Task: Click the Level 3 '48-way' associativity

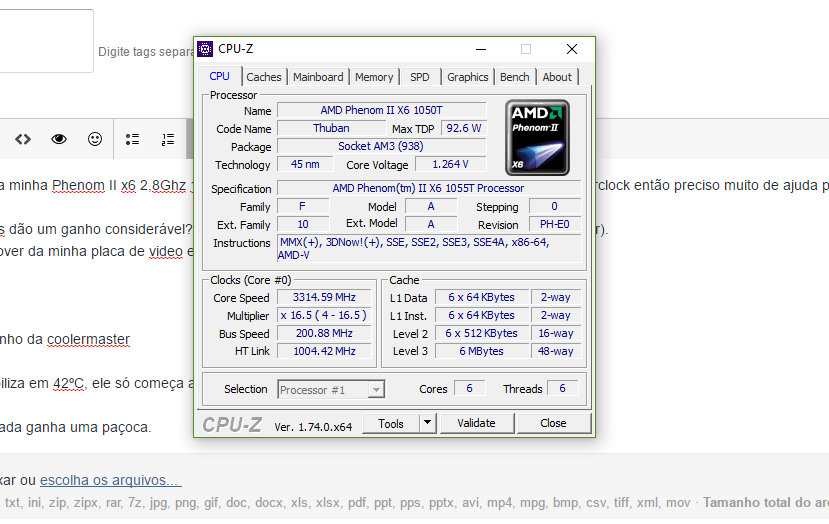Action: pos(556,351)
